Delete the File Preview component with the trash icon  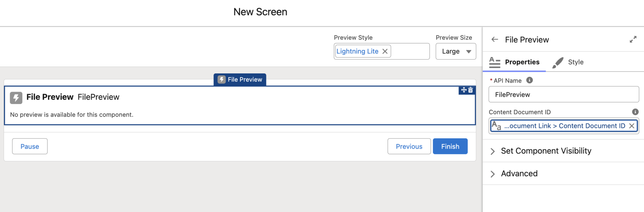(x=471, y=90)
